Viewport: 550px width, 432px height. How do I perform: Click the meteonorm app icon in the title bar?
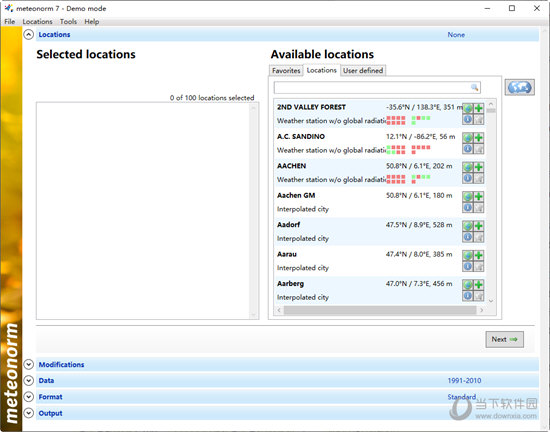point(9,8)
